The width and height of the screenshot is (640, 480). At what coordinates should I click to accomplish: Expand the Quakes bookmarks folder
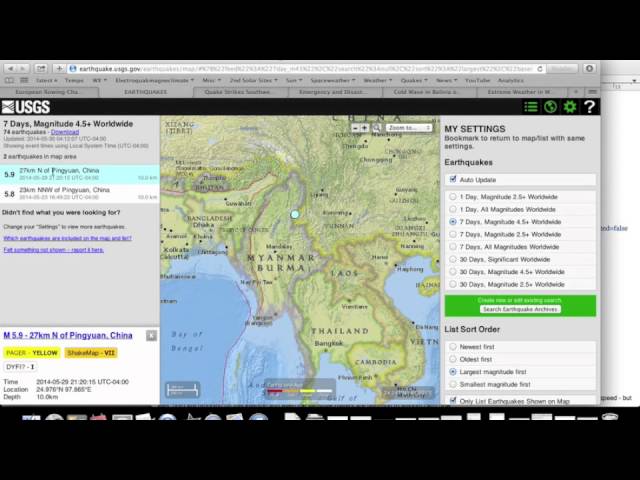point(414,80)
